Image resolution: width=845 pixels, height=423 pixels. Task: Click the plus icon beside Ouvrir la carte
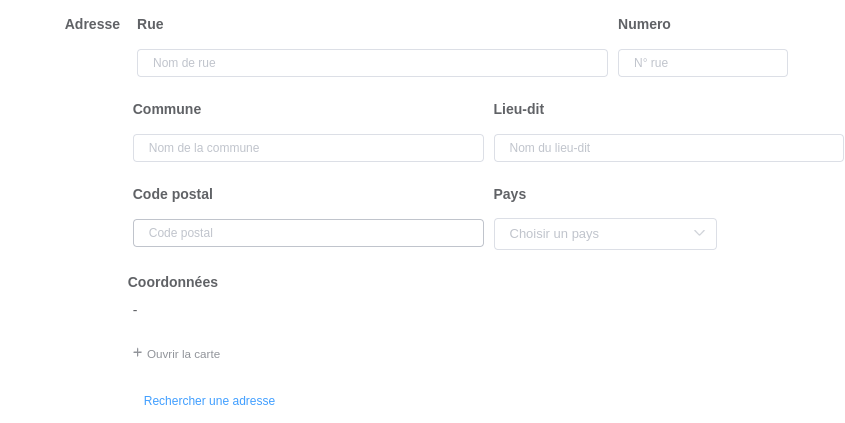click(138, 353)
